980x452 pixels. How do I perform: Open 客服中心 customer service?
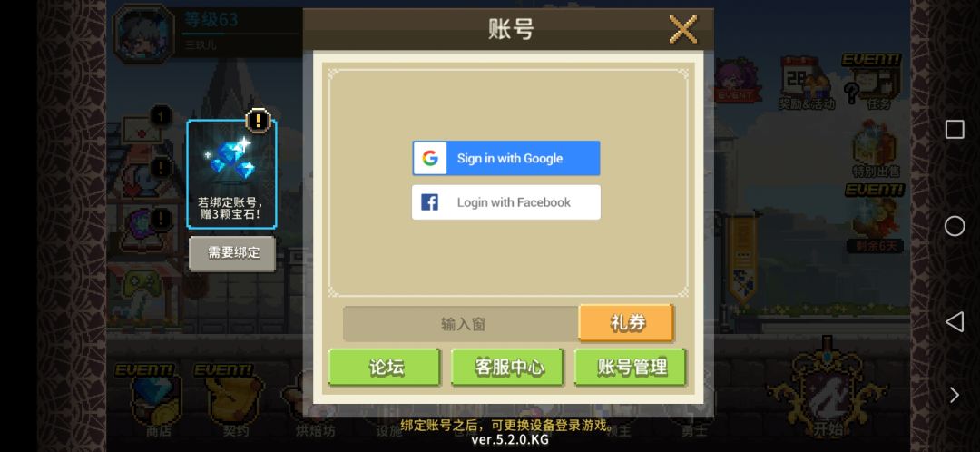coord(507,367)
